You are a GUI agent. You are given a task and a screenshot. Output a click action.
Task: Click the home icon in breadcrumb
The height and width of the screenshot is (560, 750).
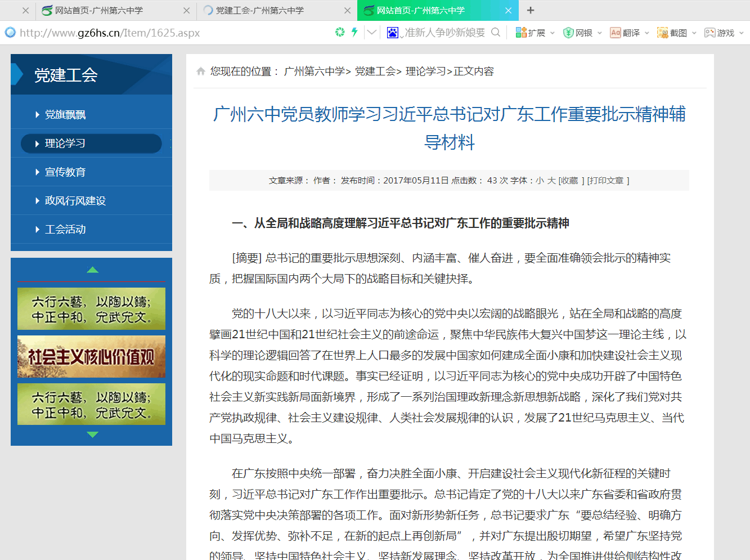click(201, 71)
